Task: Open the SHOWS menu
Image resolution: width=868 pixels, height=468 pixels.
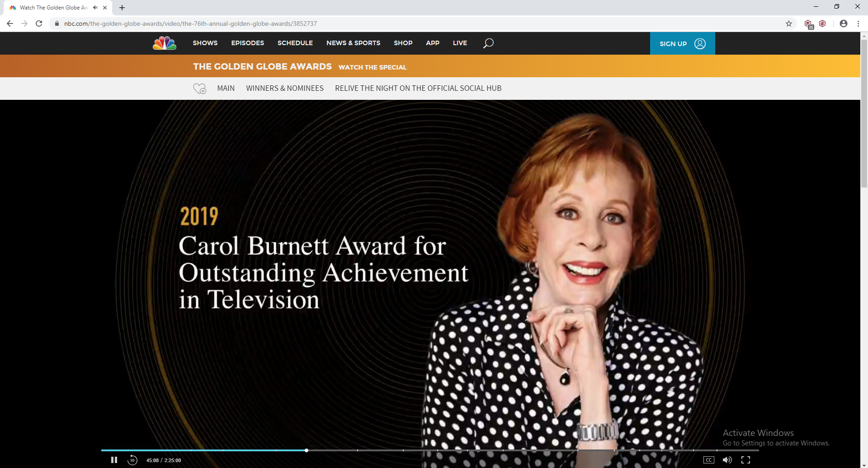Action: click(x=205, y=43)
